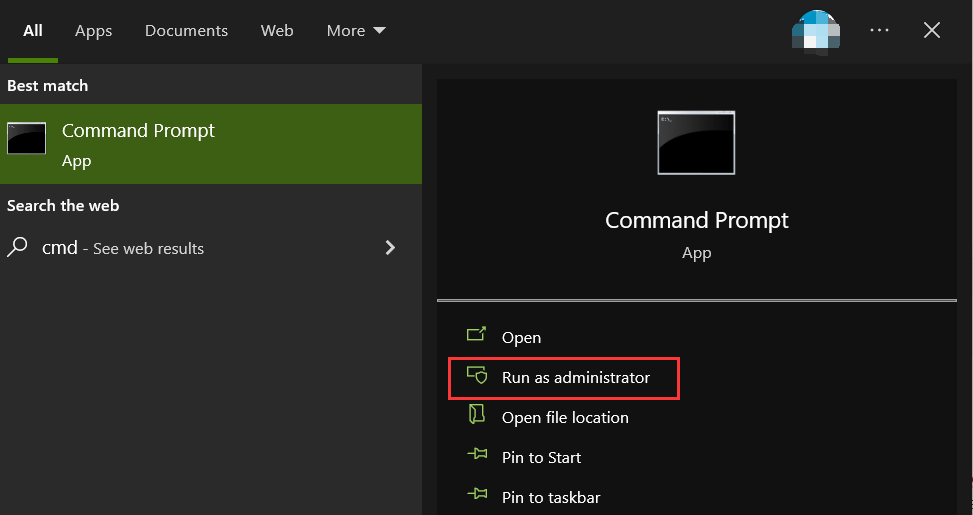Expand the More dropdown
This screenshot has height=515, width=973.
356,30
